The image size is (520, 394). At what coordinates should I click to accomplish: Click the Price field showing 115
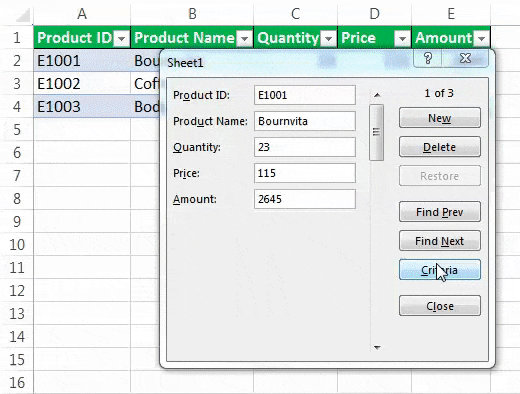[x=305, y=173]
